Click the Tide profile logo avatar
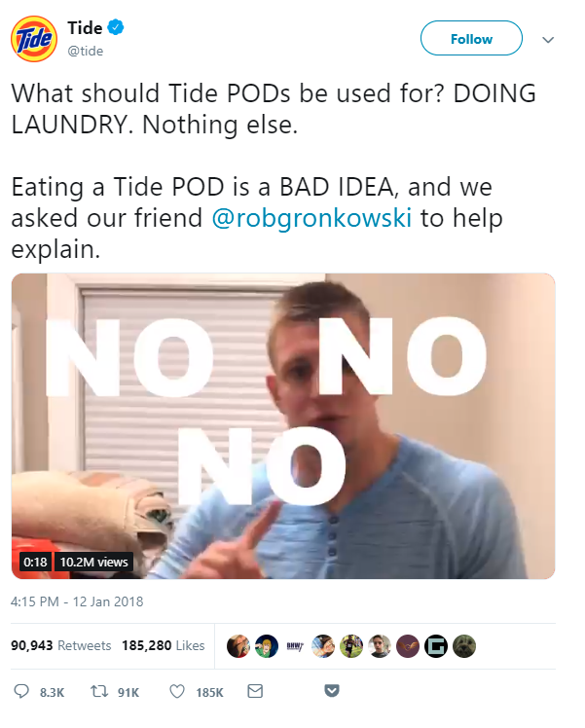Image resolution: width=585 pixels, height=728 pixels. tap(34, 39)
